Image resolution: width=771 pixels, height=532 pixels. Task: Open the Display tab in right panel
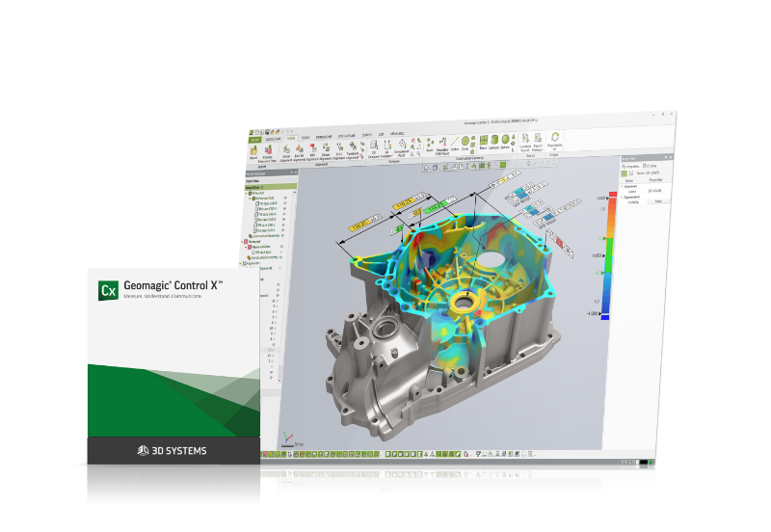[651, 166]
